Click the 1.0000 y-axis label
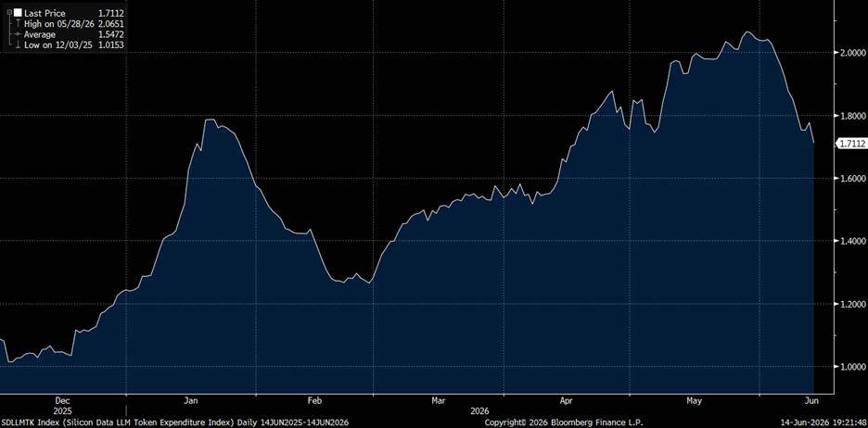Viewport: 868px width, 428px height. point(853,367)
